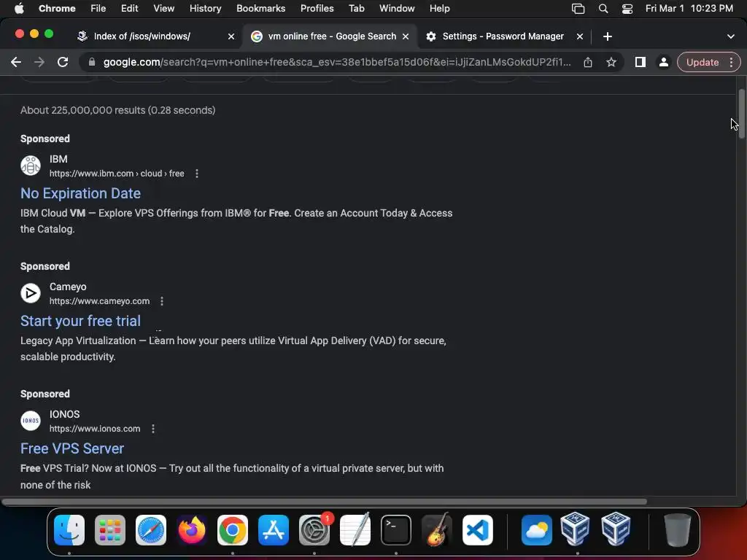Open Chrome three-dot menu beside Update

point(731,62)
